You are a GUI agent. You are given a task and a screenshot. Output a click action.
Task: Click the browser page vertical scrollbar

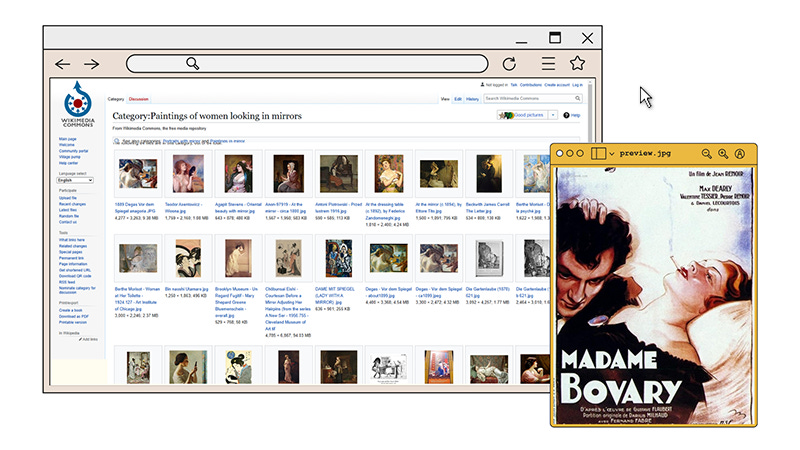tap(591, 111)
